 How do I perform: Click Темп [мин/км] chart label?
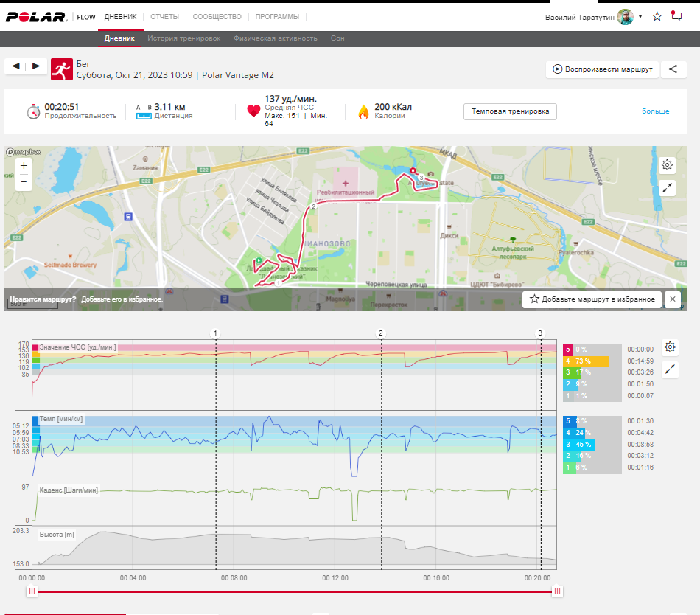click(x=61, y=419)
